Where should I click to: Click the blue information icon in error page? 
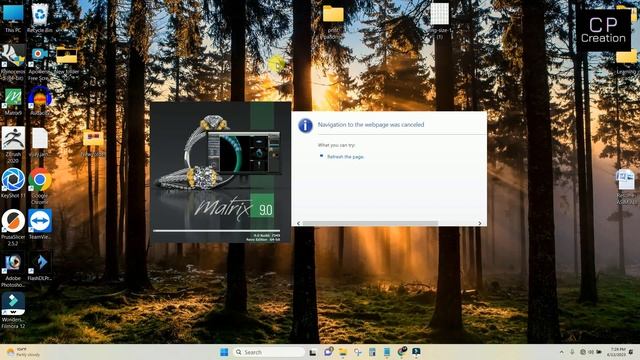pyautogui.click(x=305, y=125)
